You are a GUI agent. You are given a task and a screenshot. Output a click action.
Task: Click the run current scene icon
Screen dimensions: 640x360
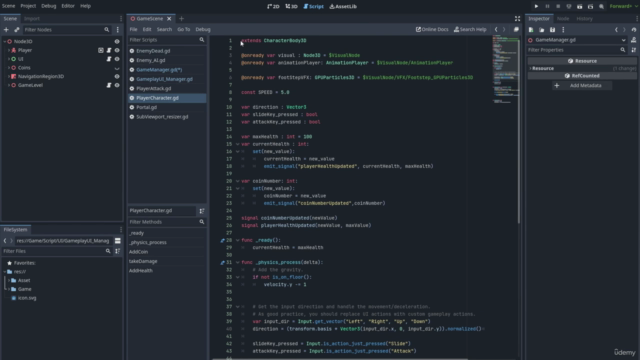point(580,6)
